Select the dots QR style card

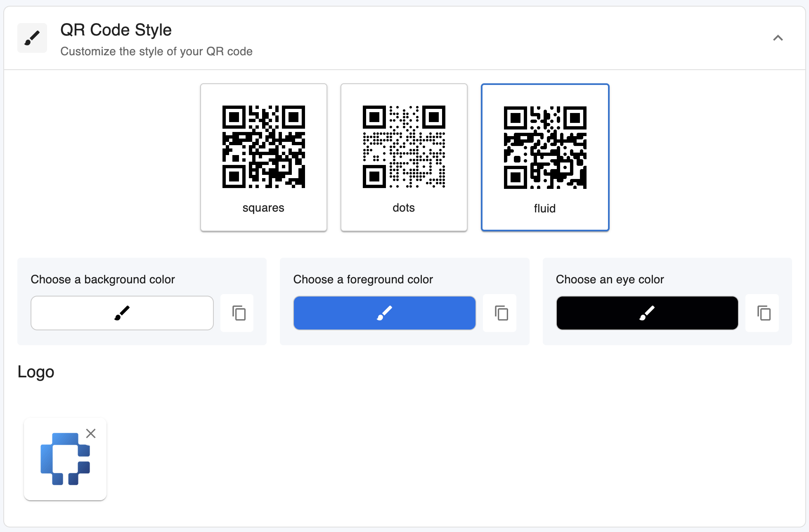click(404, 158)
